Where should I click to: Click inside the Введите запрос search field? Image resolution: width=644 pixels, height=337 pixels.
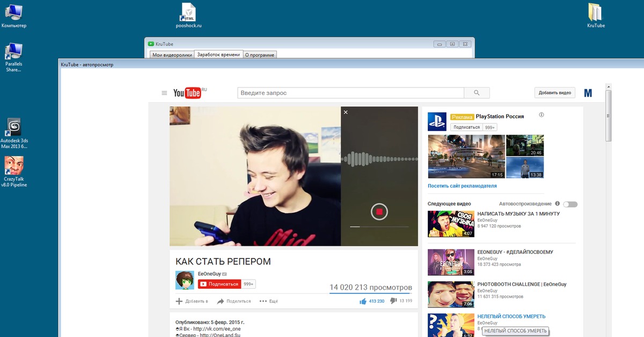(x=350, y=93)
